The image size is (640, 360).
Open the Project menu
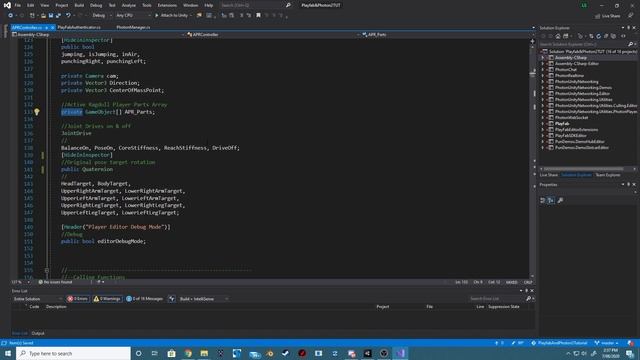pos(62,5)
